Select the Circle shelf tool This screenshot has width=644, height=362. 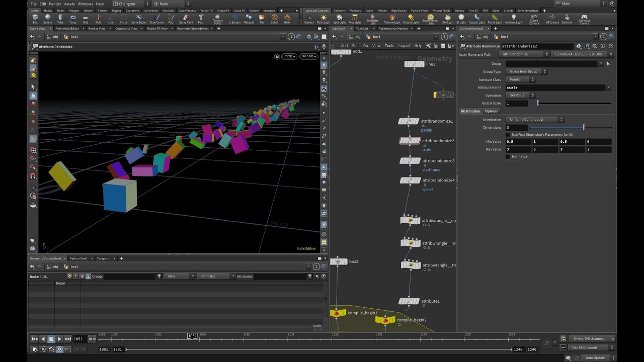pyautogui.click(x=123, y=19)
